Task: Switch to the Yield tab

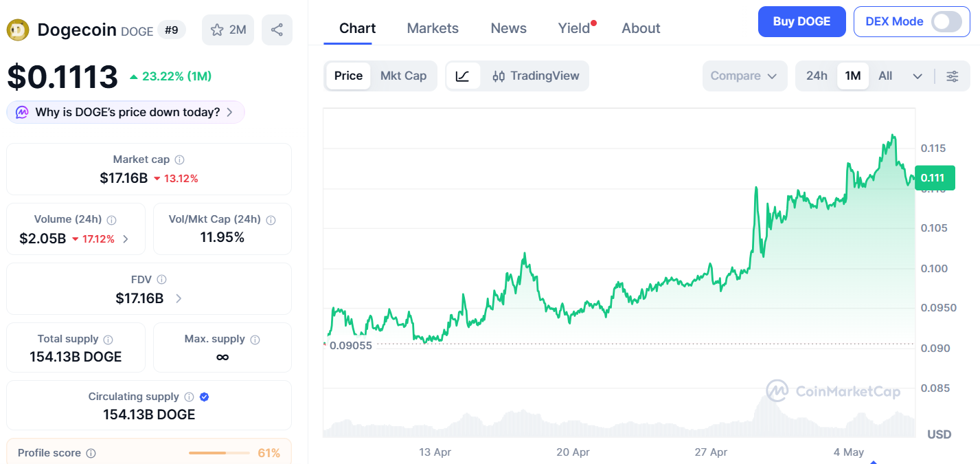Action: 574,28
